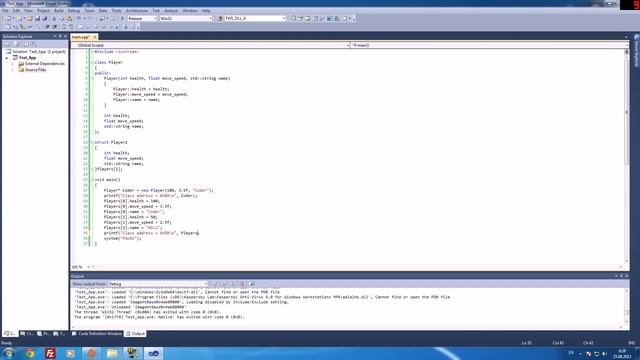Switch to the Code Definition Window tab

click(97, 333)
